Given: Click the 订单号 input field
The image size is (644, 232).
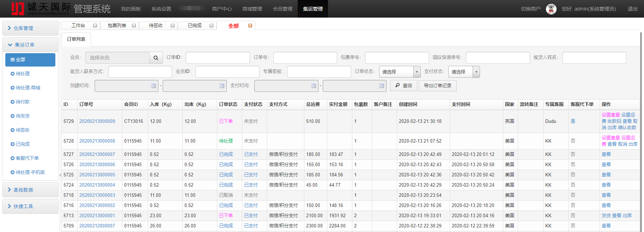Looking at the screenshot, I should (x=305, y=58).
